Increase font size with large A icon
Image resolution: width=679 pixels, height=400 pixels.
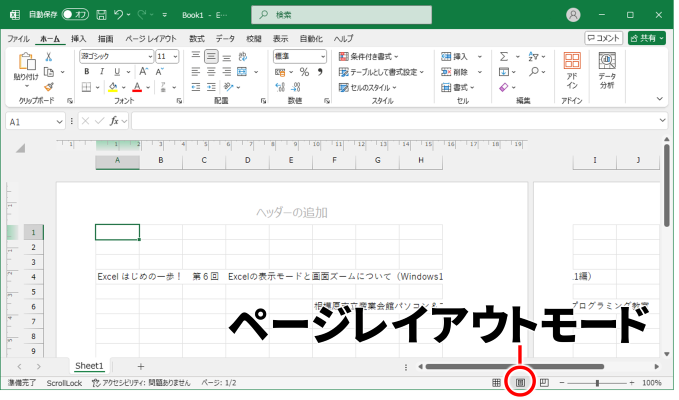pos(143,71)
